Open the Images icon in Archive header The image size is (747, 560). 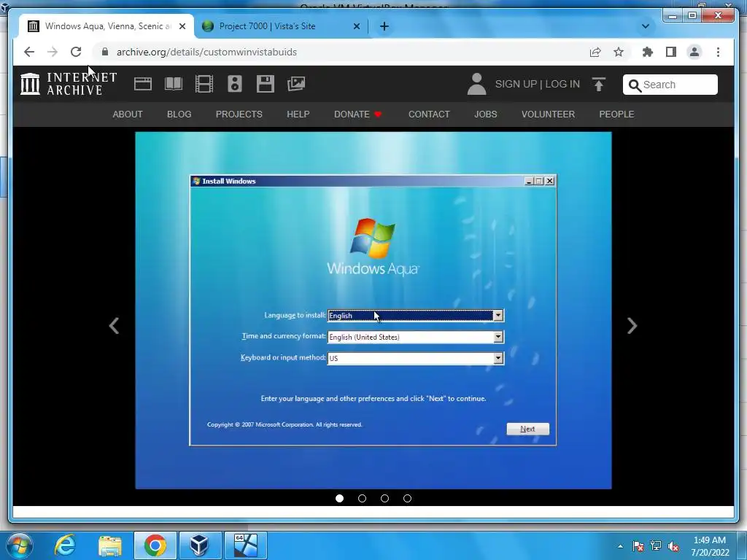coord(296,84)
